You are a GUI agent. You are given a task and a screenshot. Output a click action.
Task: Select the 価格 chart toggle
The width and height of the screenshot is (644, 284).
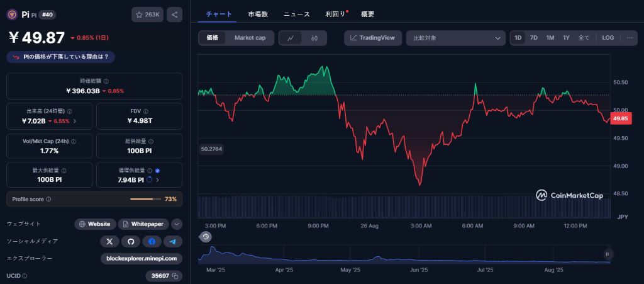click(213, 38)
